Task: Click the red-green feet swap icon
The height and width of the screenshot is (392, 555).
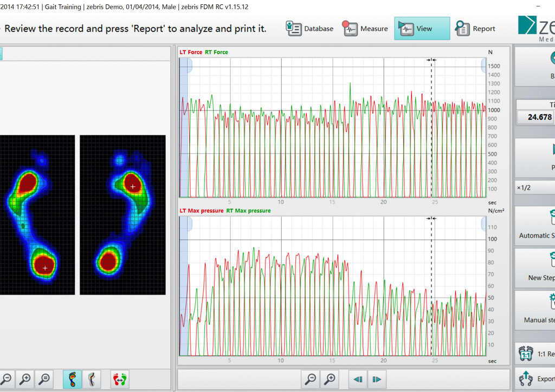Action: coord(120,380)
